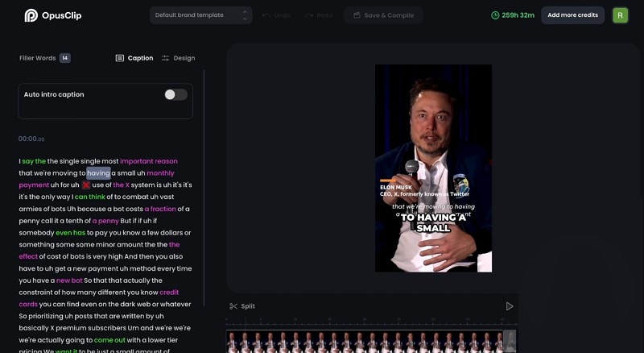Click the pink phrase "a fraction"
Viewport: 644px width, 353px height.
click(160, 209)
